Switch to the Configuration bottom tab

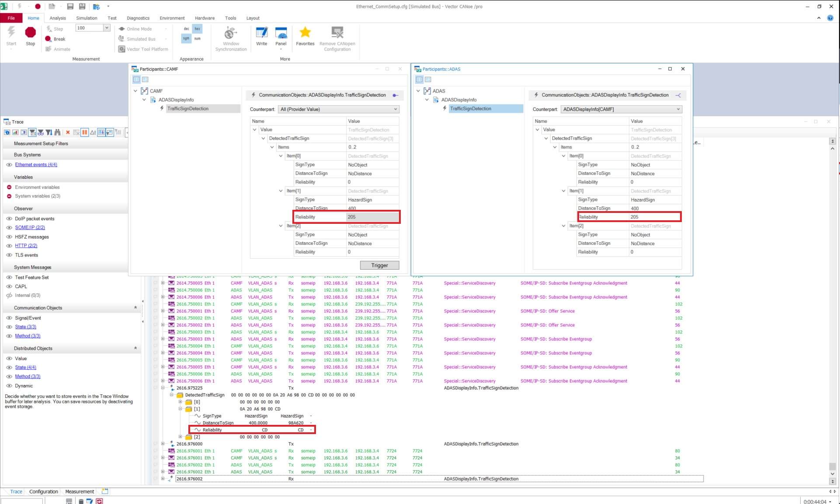click(43, 492)
